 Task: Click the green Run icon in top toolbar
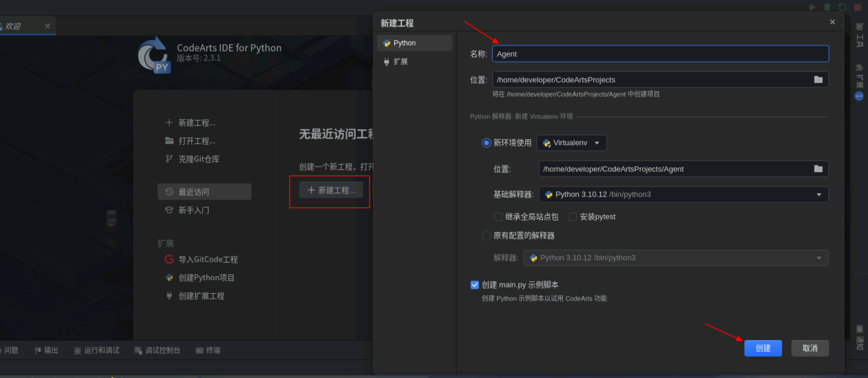812,7
